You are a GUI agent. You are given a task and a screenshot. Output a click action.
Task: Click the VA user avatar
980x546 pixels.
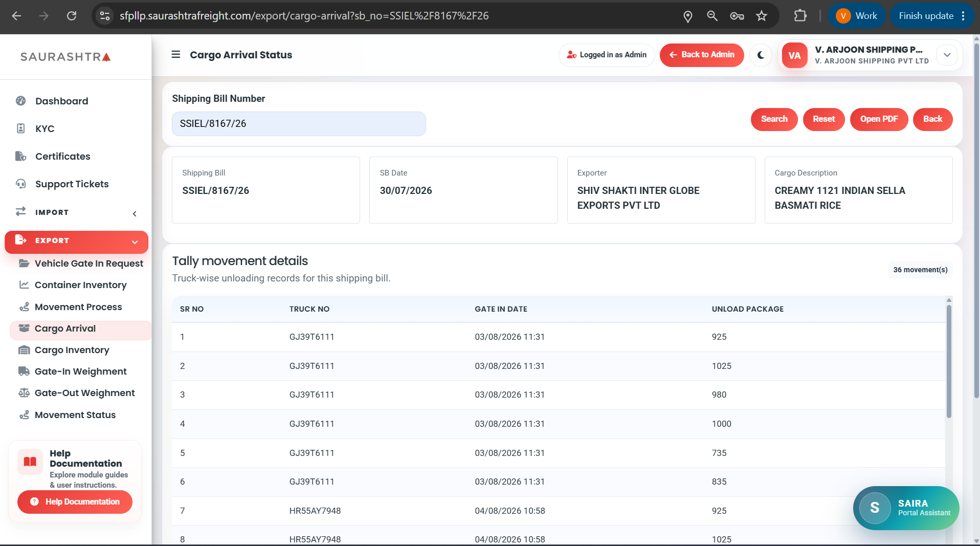coord(794,55)
